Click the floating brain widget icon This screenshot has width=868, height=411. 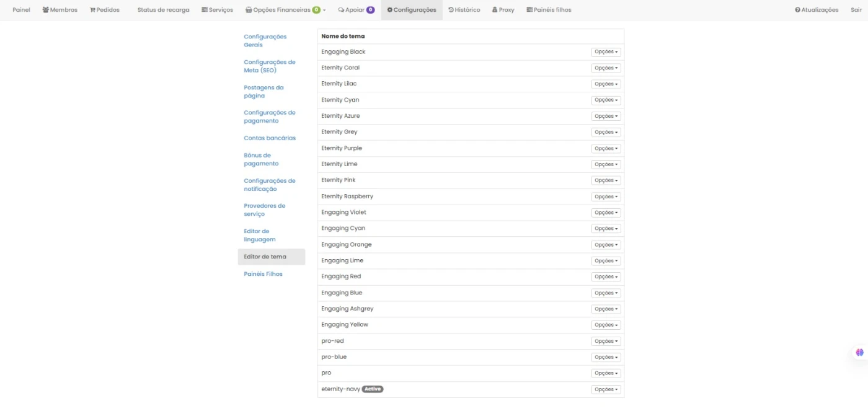click(859, 352)
